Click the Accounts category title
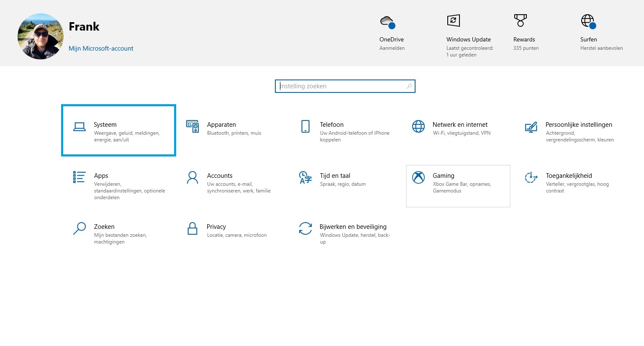This screenshot has height=346, width=644. 220,176
